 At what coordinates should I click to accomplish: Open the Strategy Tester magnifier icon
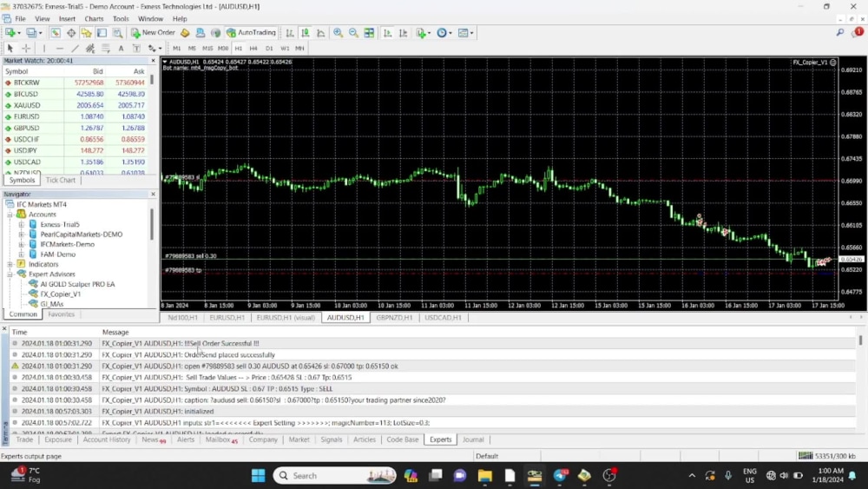coord(117,33)
